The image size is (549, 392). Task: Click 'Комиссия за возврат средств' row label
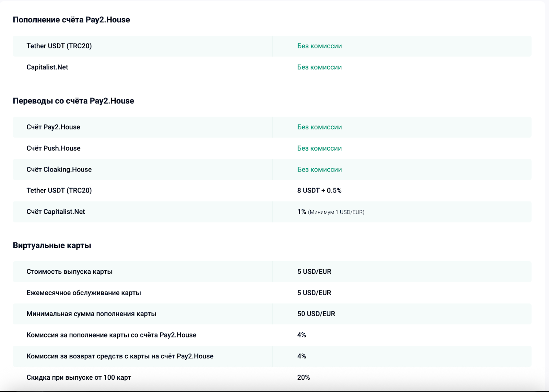[x=120, y=356]
